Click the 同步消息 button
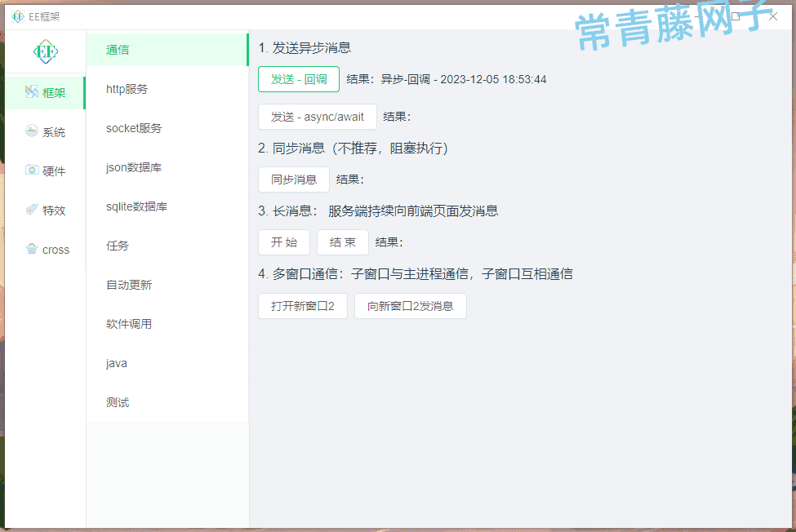 tap(293, 180)
